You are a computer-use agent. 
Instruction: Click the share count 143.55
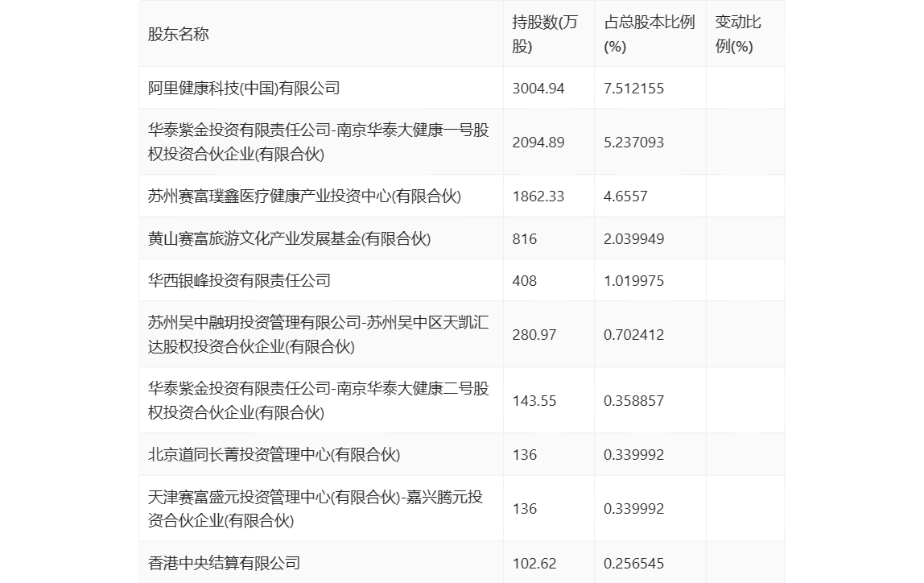pos(534,401)
